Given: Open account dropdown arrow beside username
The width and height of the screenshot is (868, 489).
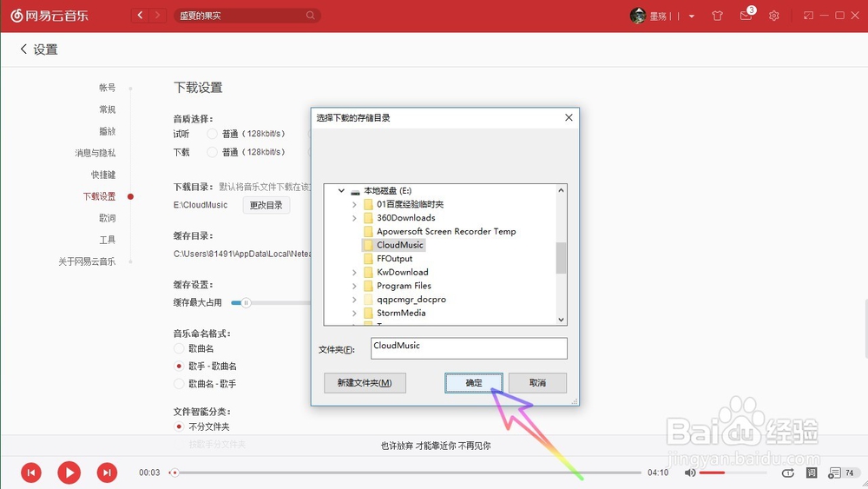Looking at the screenshot, I should pos(692,16).
